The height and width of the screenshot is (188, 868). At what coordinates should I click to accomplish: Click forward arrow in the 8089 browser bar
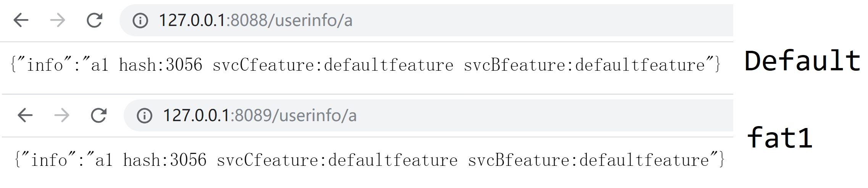[x=62, y=115]
